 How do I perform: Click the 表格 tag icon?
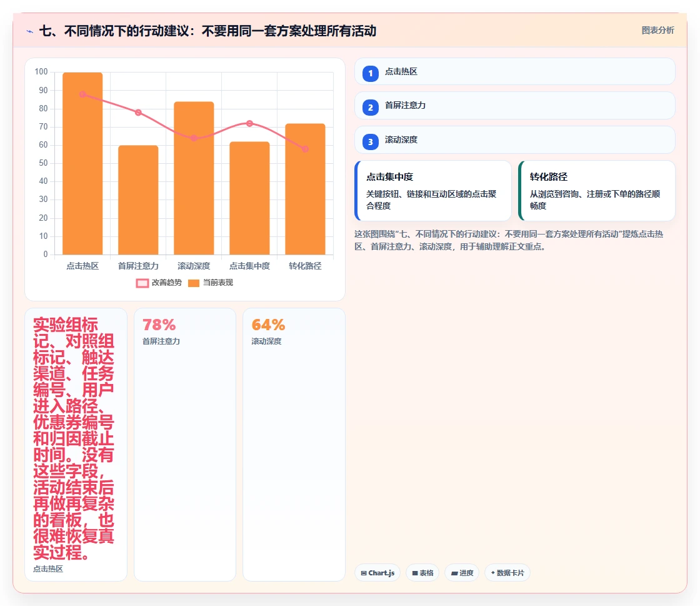[415, 573]
